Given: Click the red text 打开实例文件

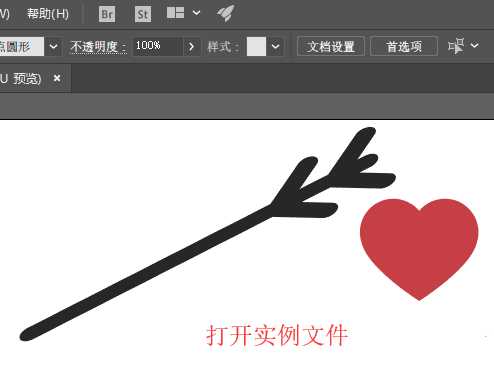Looking at the screenshot, I should click(x=277, y=335).
